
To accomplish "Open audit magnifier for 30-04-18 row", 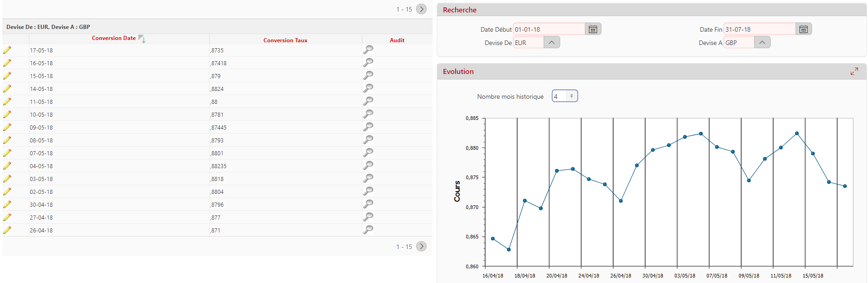I will pyautogui.click(x=368, y=204).
